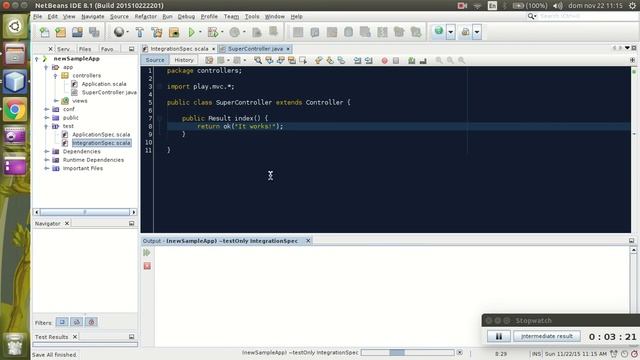This screenshot has height=360, width=640.
Task: Switch to the History editor view
Action: click(x=184, y=60)
